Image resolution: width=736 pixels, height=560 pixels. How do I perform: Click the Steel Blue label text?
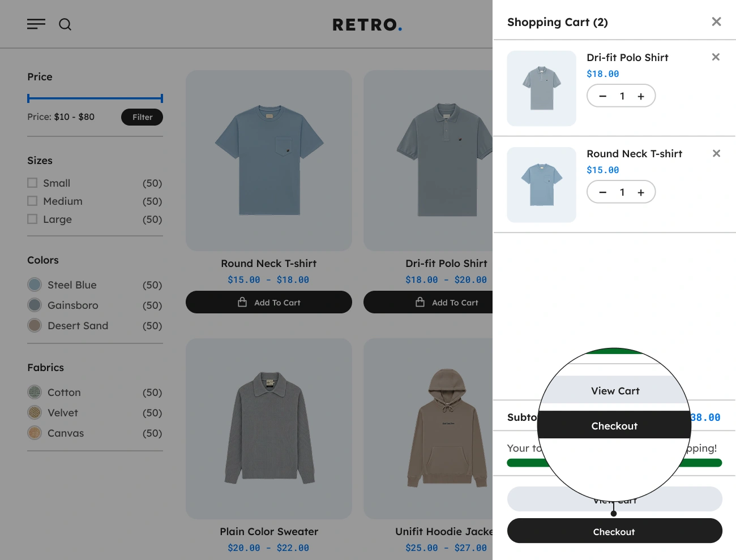click(72, 285)
